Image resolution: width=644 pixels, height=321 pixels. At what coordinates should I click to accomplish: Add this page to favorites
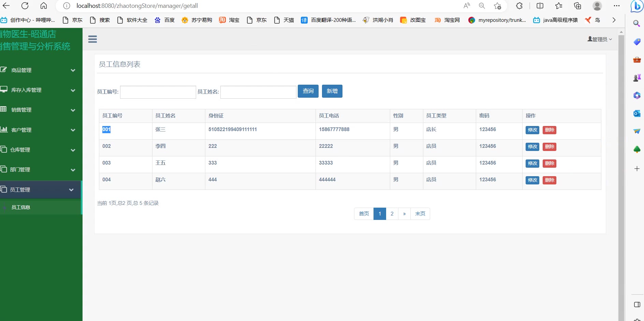498,6
